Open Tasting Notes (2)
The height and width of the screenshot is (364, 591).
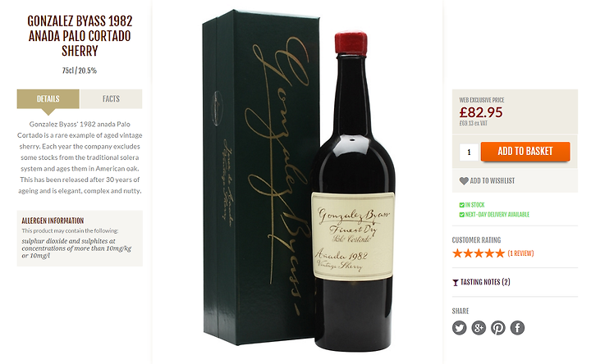click(x=485, y=282)
